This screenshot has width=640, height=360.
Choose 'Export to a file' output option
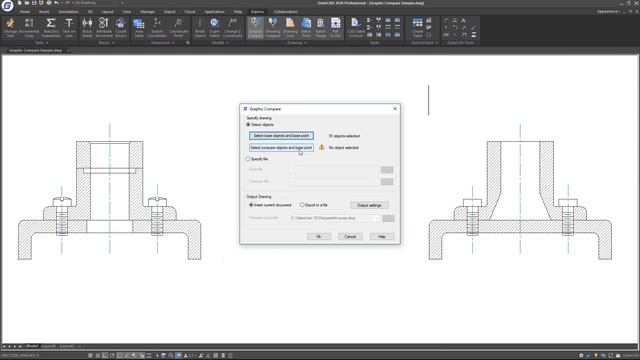(302, 205)
